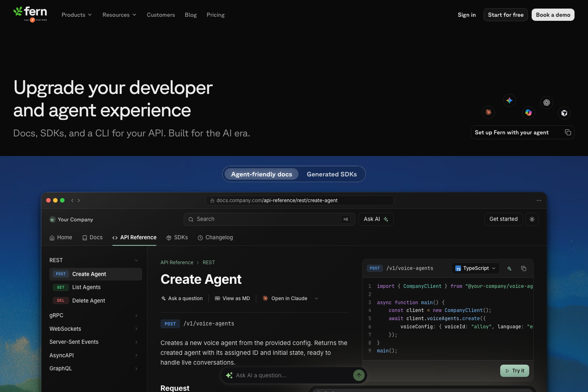Click the Copilot colorful agent icon
This screenshot has height=392, width=588.
[x=528, y=112]
